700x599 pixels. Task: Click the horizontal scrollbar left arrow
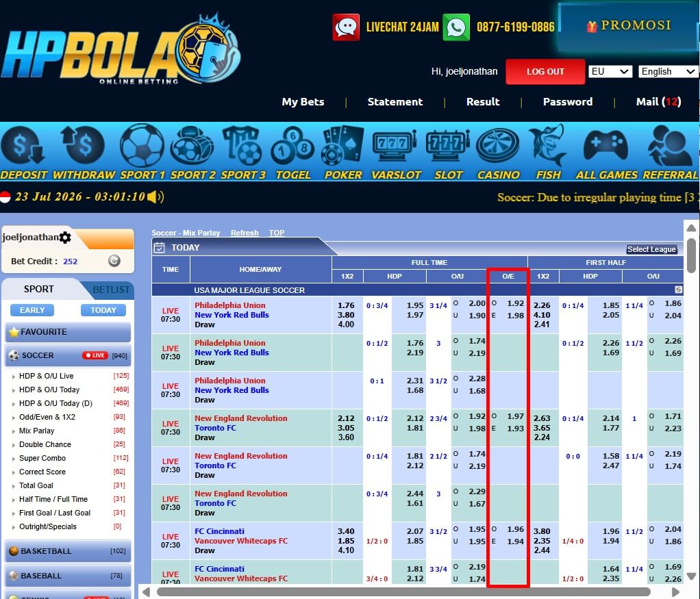click(145, 592)
